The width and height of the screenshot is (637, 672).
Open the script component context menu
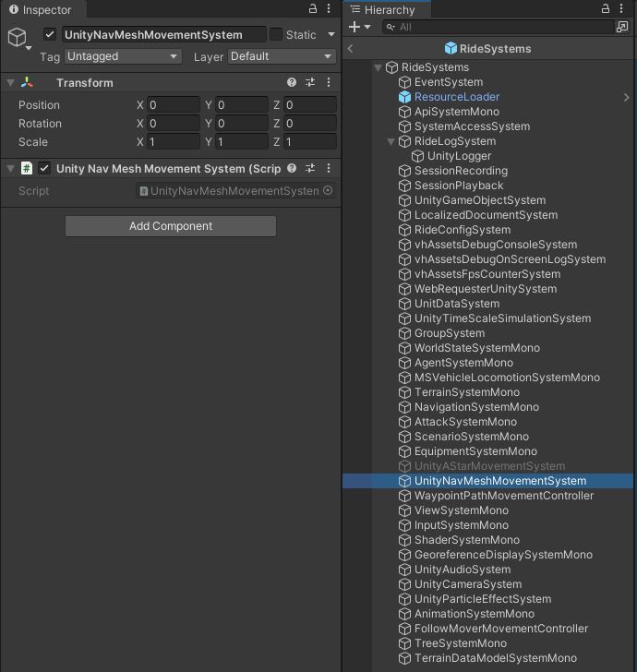tap(329, 168)
